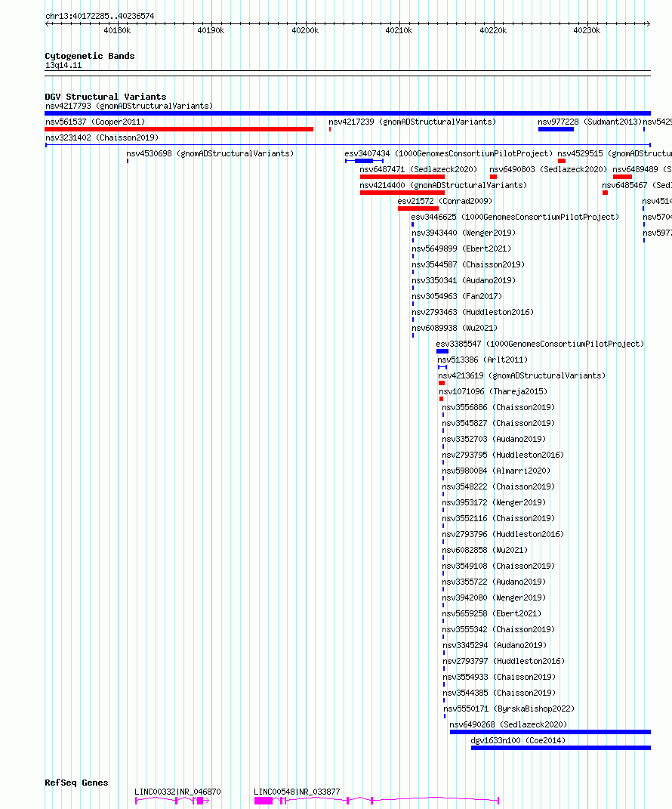The image size is (672, 809).
Task: Select the esv21572 (Conrad2009) label
Action: tap(445, 201)
